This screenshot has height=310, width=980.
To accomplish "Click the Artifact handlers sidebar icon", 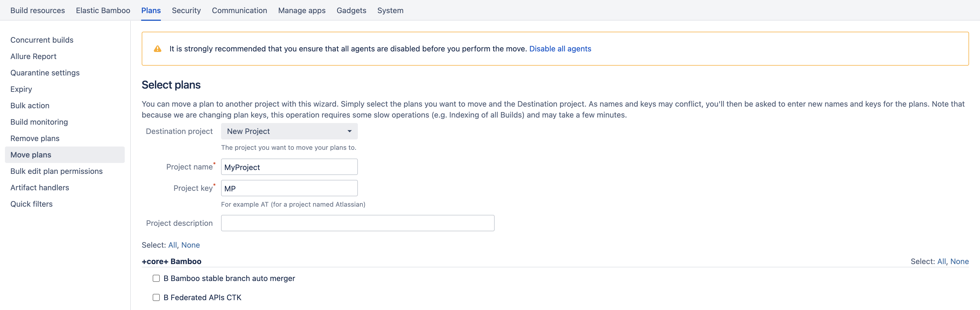I will pos(39,187).
